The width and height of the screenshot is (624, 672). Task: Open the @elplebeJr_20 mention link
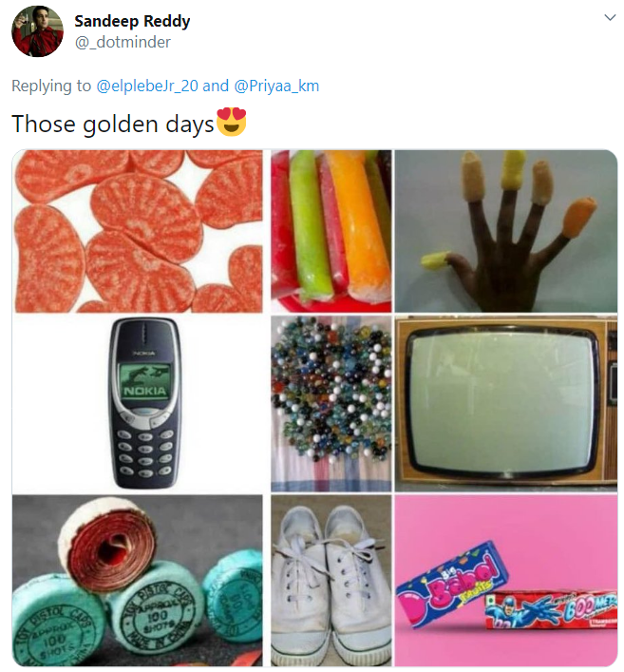tap(147, 86)
